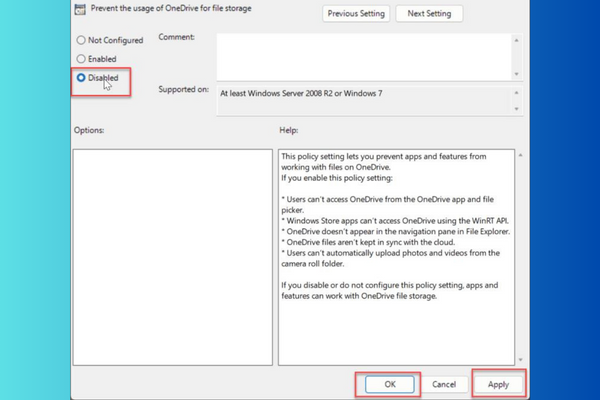Click 'If you enable this policy setting:' line
The width and height of the screenshot is (600, 400).
(x=337, y=178)
